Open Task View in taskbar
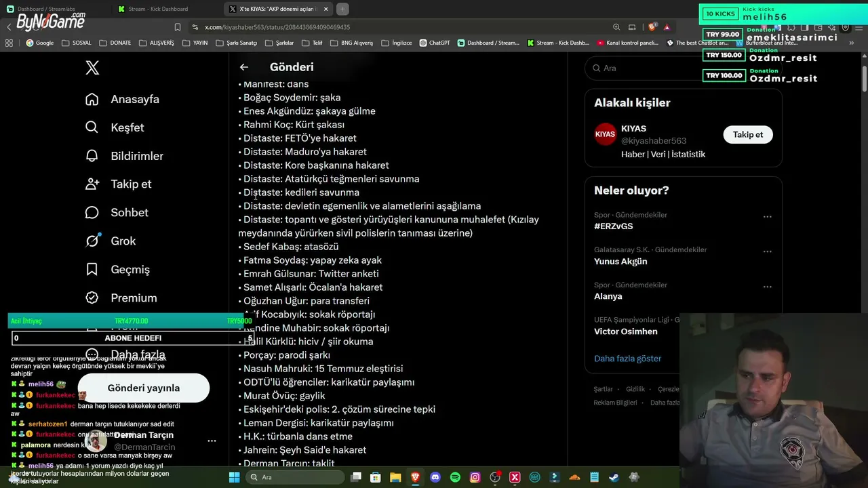 [x=356, y=477]
